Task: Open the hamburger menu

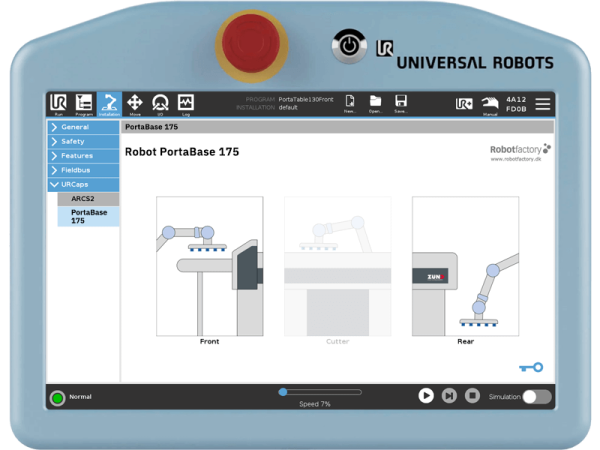Action: pos(543,104)
